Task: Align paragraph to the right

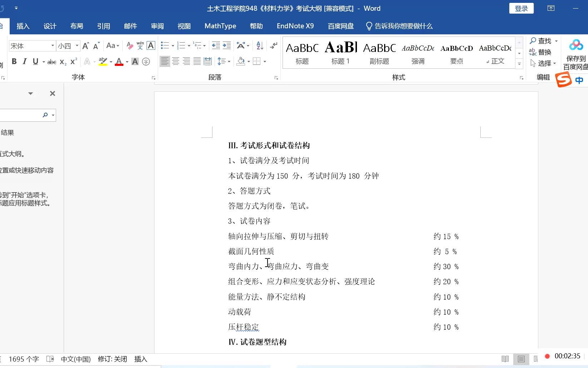Action: 186,62
